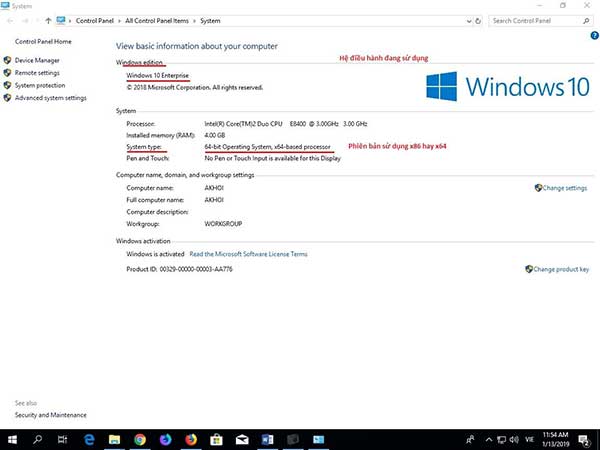Open Advanced system settings
The image size is (600, 450).
pos(51,98)
